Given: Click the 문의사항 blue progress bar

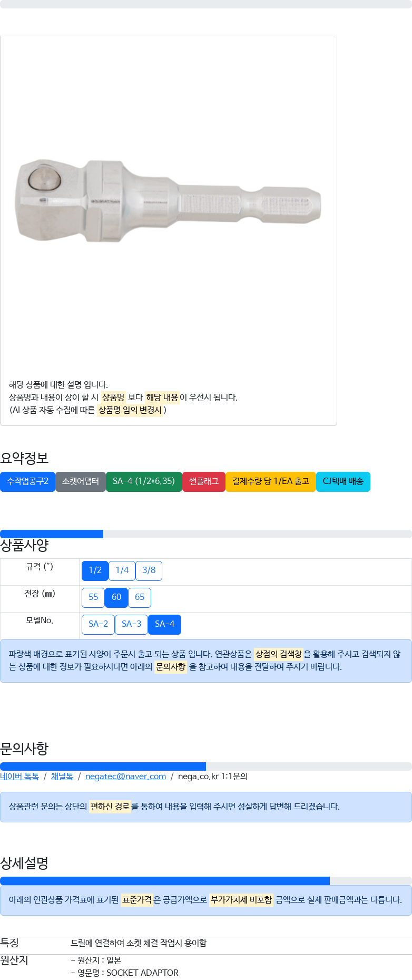Looking at the screenshot, I should (103, 766).
